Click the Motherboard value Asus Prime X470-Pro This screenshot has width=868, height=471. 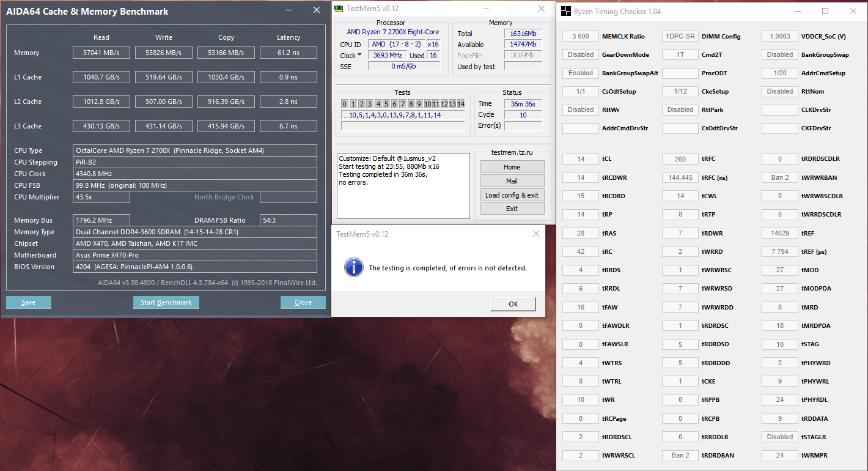point(195,255)
